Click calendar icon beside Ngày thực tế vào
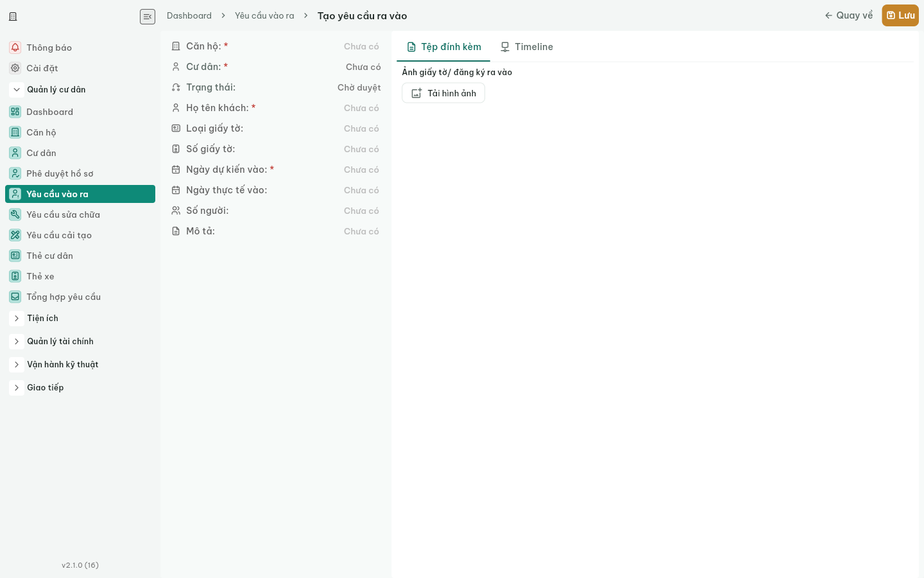The width and height of the screenshot is (924, 578). point(176,190)
